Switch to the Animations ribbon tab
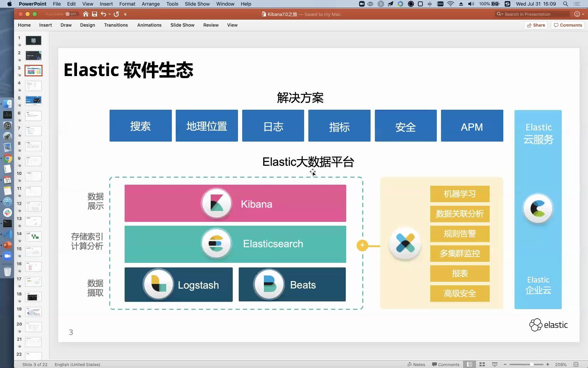This screenshot has height=368, width=588. tap(149, 25)
